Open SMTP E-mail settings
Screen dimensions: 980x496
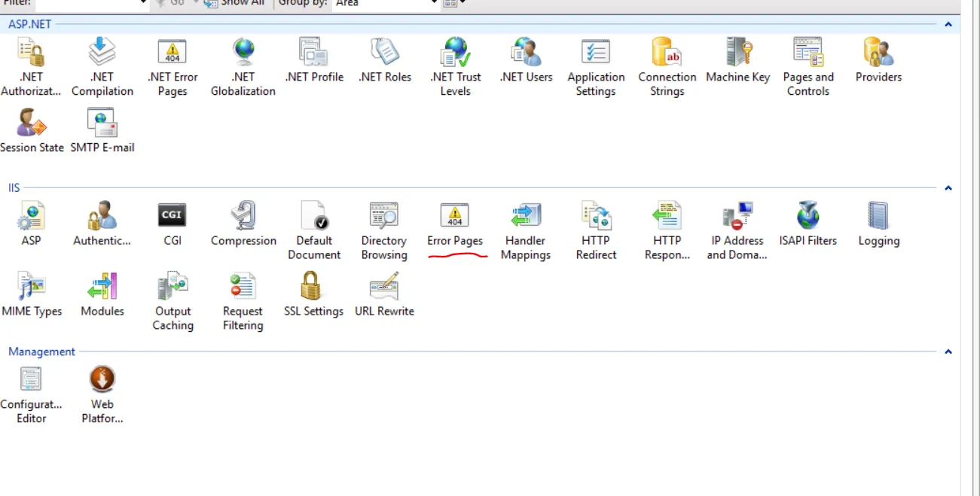coord(102,131)
